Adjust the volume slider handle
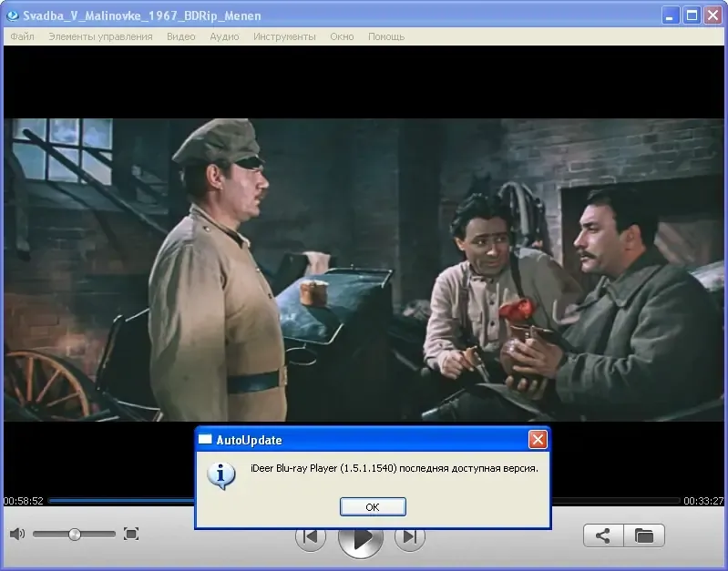The height and width of the screenshot is (571, 728). click(75, 535)
